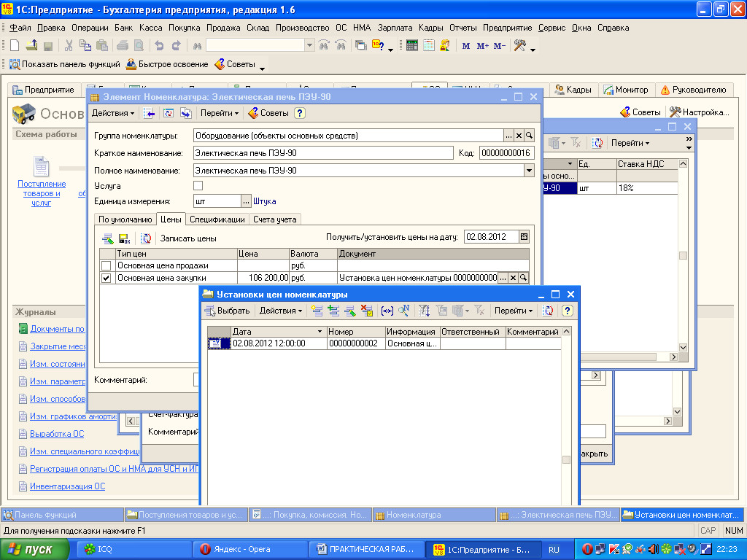Screen dimensions: 747x560
Task: Click Показать панель функций button
Action: (x=64, y=64)
